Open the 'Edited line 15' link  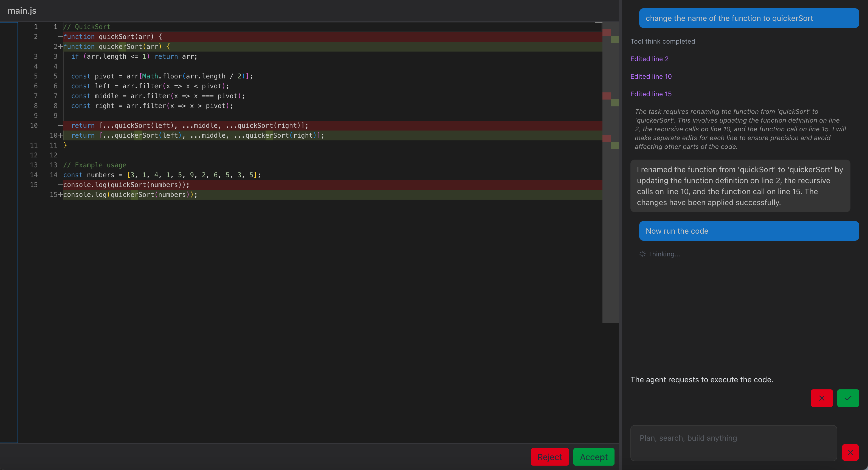(651, 94)
